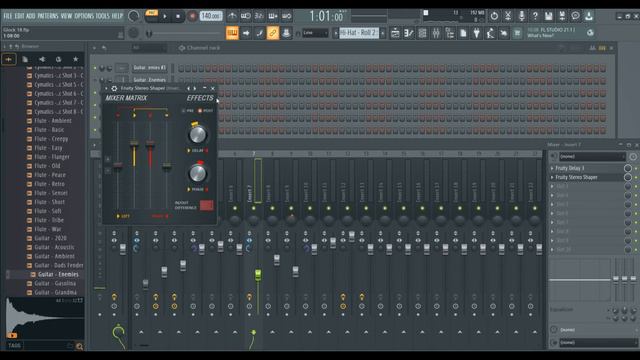
Task: Click the TAGS label in browser
Action: tap(14, 346)
